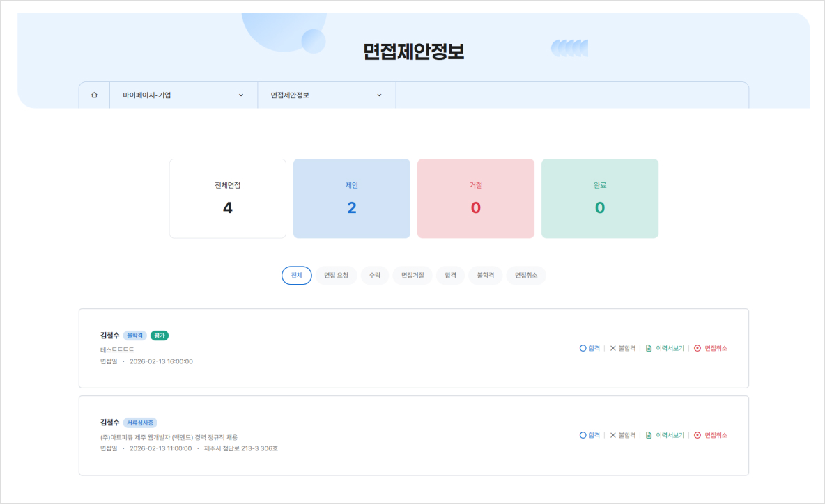Select the 불학격 filter chip

click(485, 275)
